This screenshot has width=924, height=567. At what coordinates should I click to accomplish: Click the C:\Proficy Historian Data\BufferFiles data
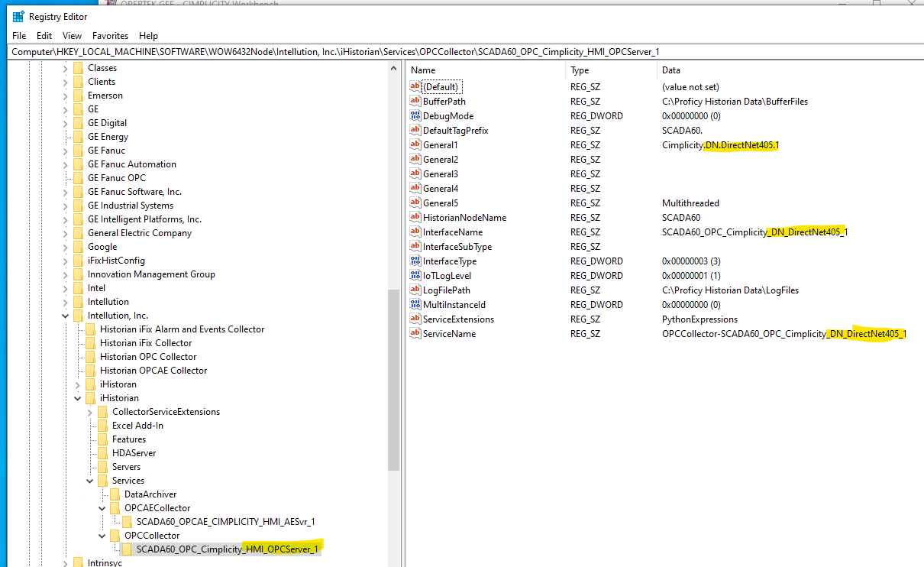click(735, 101)
